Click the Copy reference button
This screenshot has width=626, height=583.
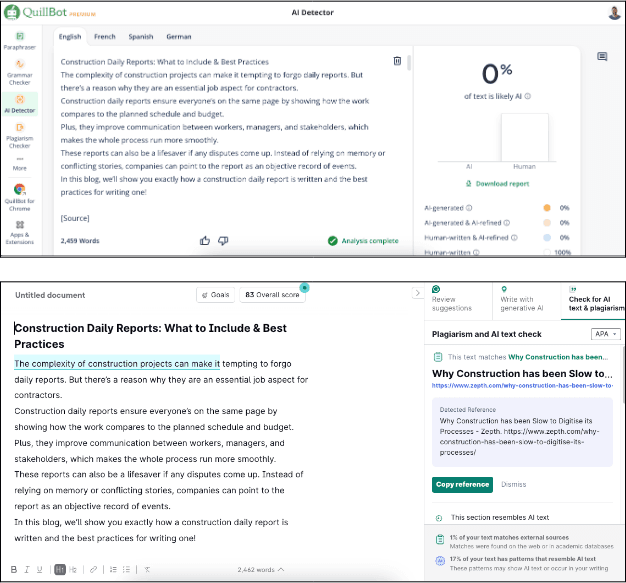point(462,484)
